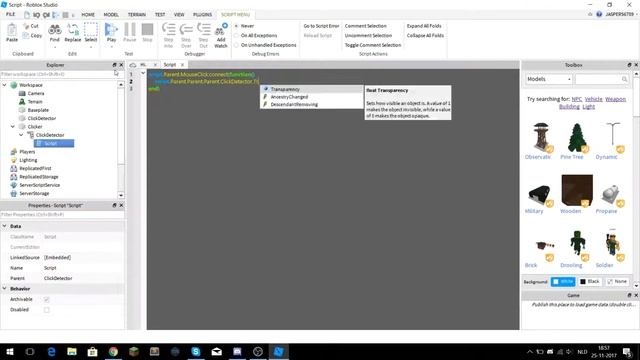640x360 pixels.
Task: Open Chrome from the taskbar
Action: 113,351
